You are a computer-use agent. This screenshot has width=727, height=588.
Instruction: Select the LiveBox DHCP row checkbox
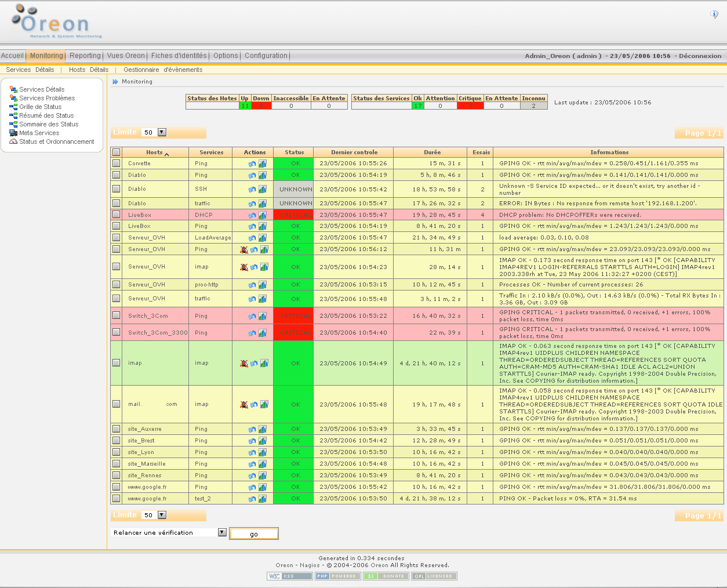117,215
